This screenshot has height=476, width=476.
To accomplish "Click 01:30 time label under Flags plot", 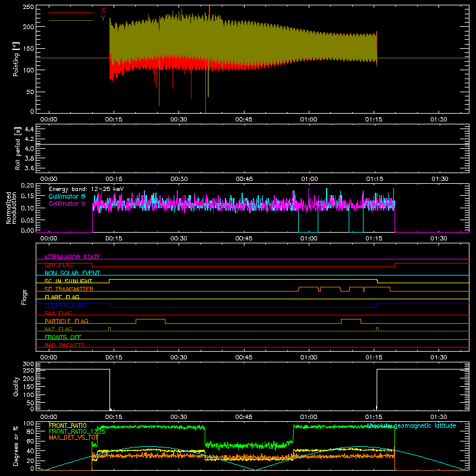I will click(x=439, y=358).
